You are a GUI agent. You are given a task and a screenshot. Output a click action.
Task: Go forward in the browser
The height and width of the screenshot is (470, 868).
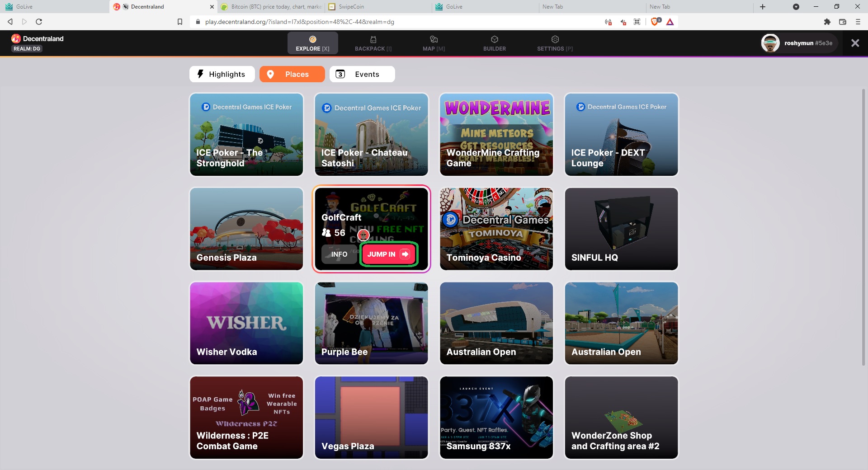tap(24, 22)
